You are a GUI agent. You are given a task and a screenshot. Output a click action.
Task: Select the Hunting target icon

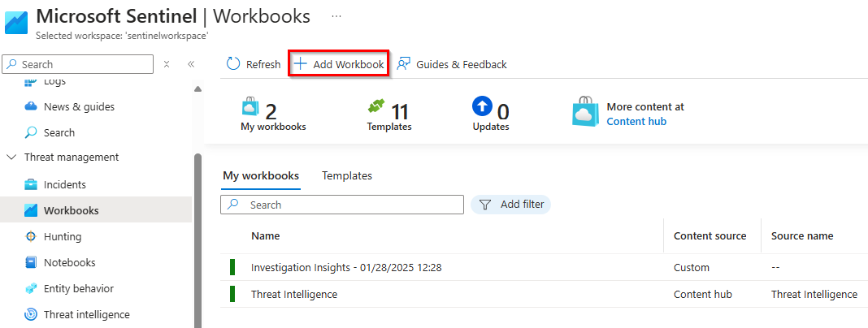(31, 236)
